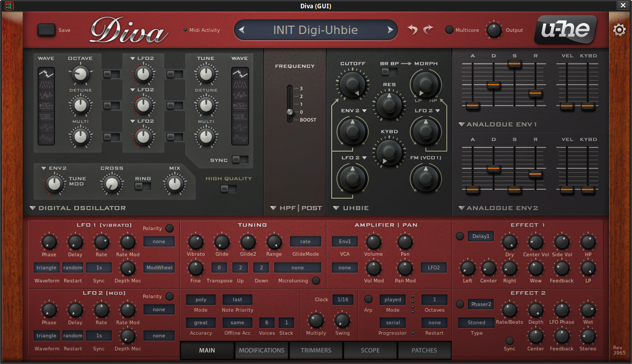The width and height of the screenshot is (632, 364).
Task: Open the Clock 1/16 dropdown
Action: point(343,300)
